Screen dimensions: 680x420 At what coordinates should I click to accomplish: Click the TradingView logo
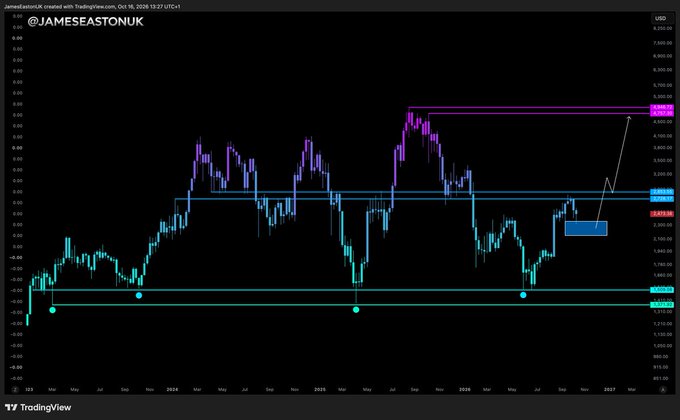pos(38,407)
